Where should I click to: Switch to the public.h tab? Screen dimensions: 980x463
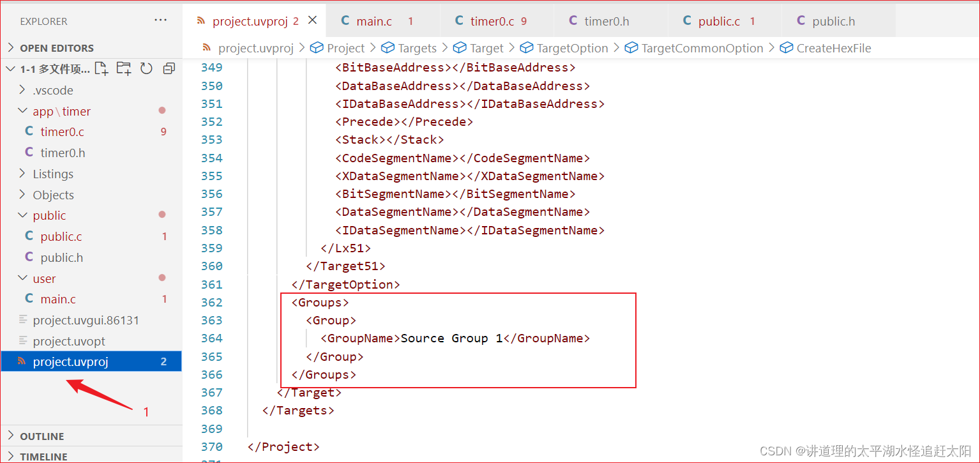(x=839, y=21)
